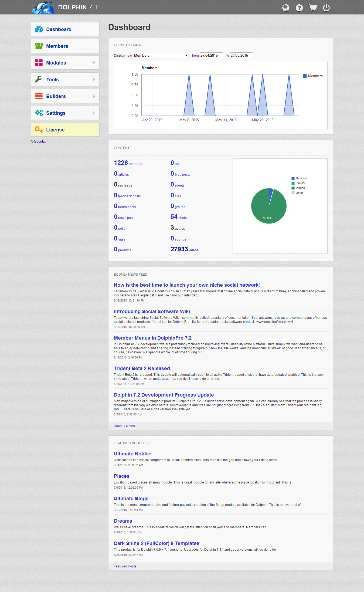
Task: Open the Display new Members dropdown
Action: (161, 55)
